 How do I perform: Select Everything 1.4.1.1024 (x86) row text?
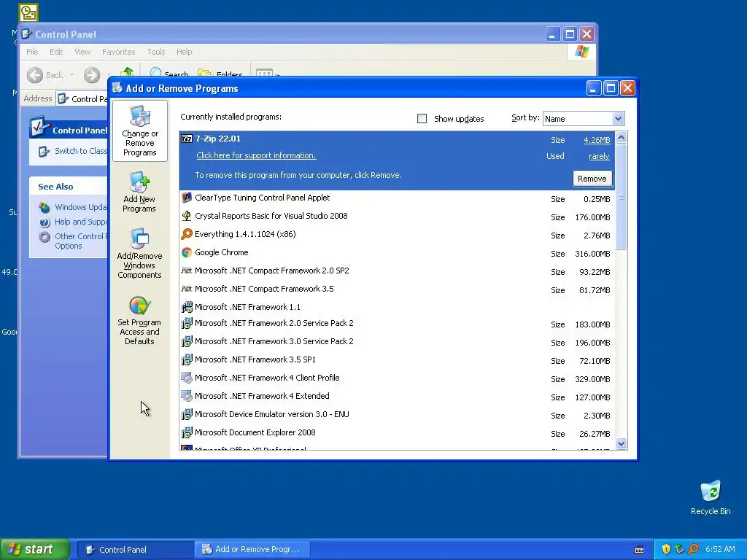[x=245, y=234]
